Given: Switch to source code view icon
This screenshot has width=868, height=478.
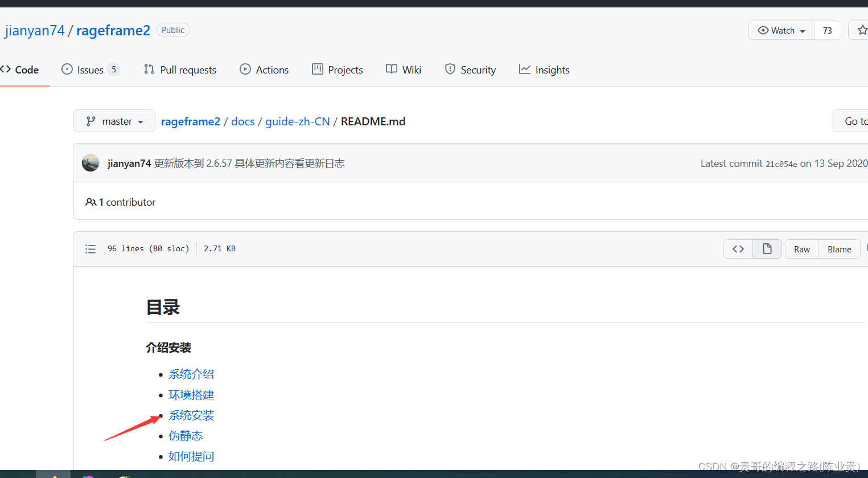Looking at the screenshot, I should [738, 249].
